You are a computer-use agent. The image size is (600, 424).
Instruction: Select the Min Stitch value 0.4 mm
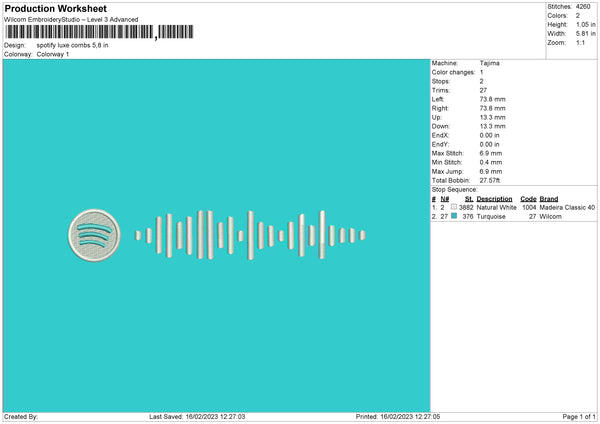tap(491, 162)
